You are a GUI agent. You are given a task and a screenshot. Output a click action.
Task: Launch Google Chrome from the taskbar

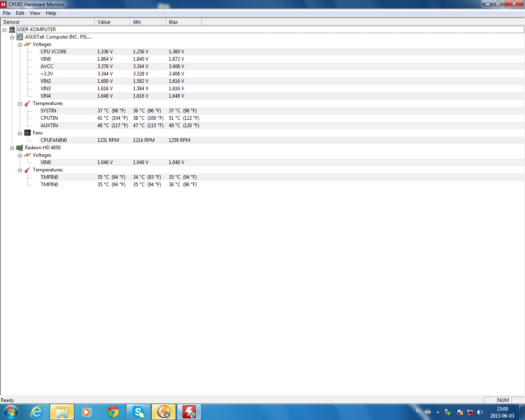click(x=113, y=412)
